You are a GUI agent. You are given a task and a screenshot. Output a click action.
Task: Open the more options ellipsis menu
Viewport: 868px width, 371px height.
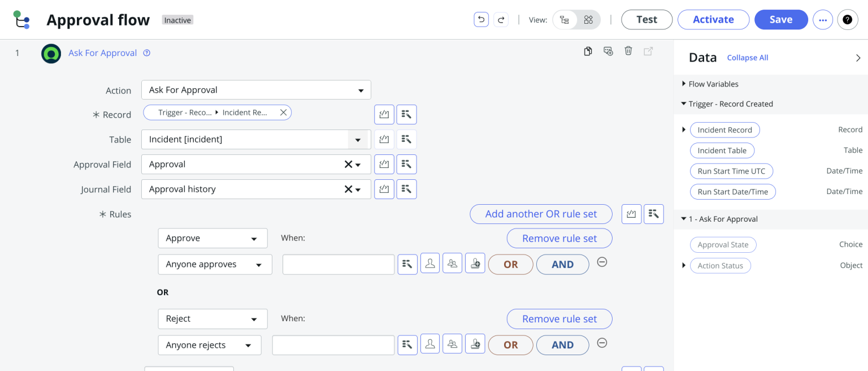coord(822,19)
